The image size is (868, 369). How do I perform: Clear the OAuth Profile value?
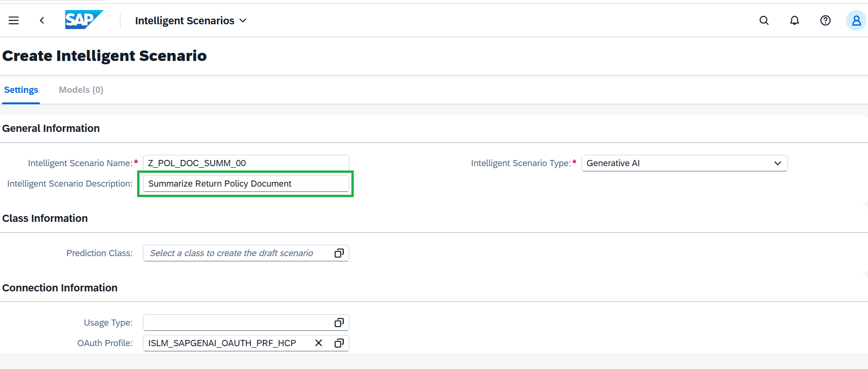pos(319,343)
